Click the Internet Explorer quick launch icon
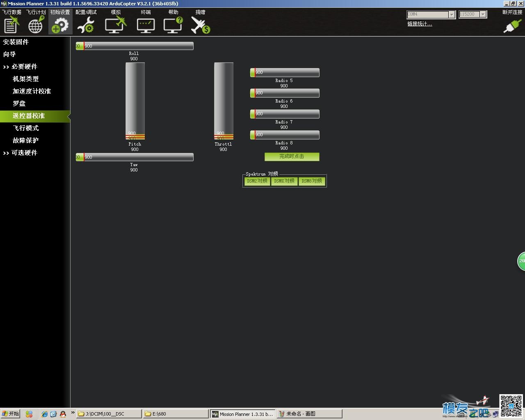This screenshot has height=420, width=525. 45,414
